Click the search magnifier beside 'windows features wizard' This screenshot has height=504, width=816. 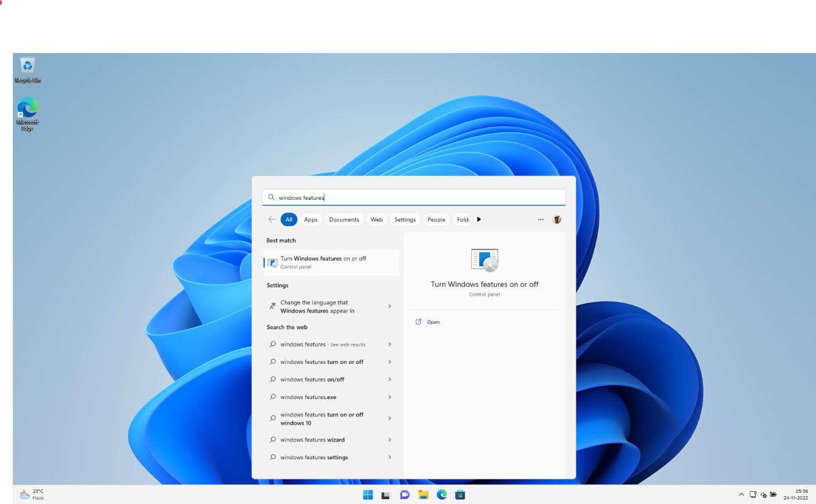click(273, 440)
